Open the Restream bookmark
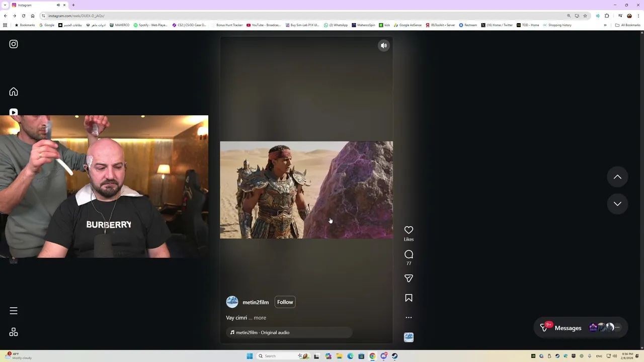Image resolution: width=644 pixels, height=362 pixels. (468, 25)
